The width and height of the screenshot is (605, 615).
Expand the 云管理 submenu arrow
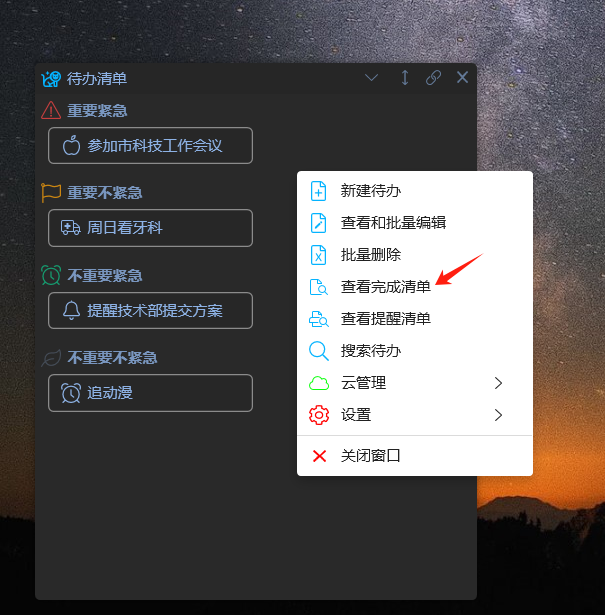tap(498, 383)
